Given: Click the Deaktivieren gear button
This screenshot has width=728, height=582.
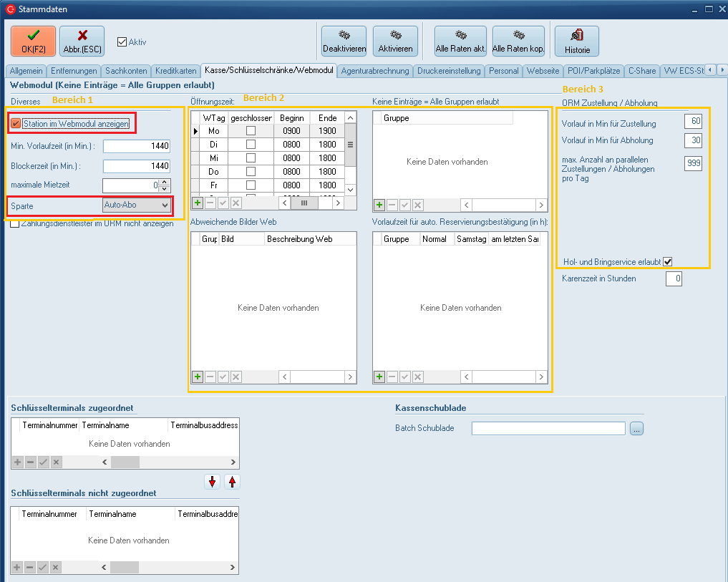Looking at the screenshot, I should click(344, 41).
